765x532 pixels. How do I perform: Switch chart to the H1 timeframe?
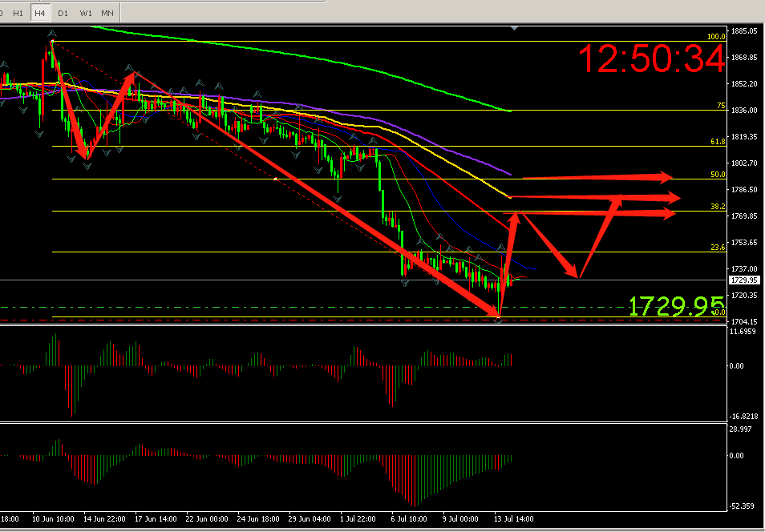(18, 13)
